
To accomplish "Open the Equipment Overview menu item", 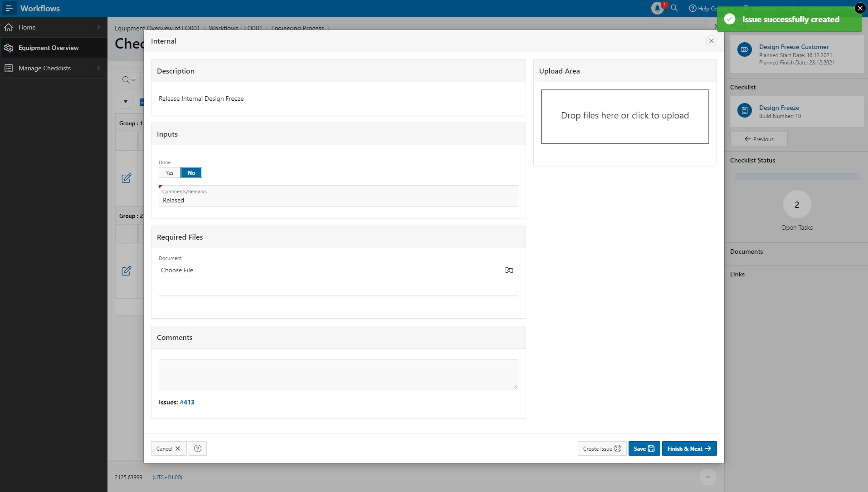I will pos(49,48).
